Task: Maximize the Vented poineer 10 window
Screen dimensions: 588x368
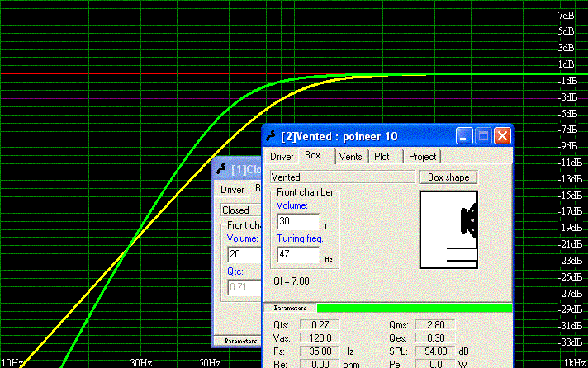Action: [483, 135]
